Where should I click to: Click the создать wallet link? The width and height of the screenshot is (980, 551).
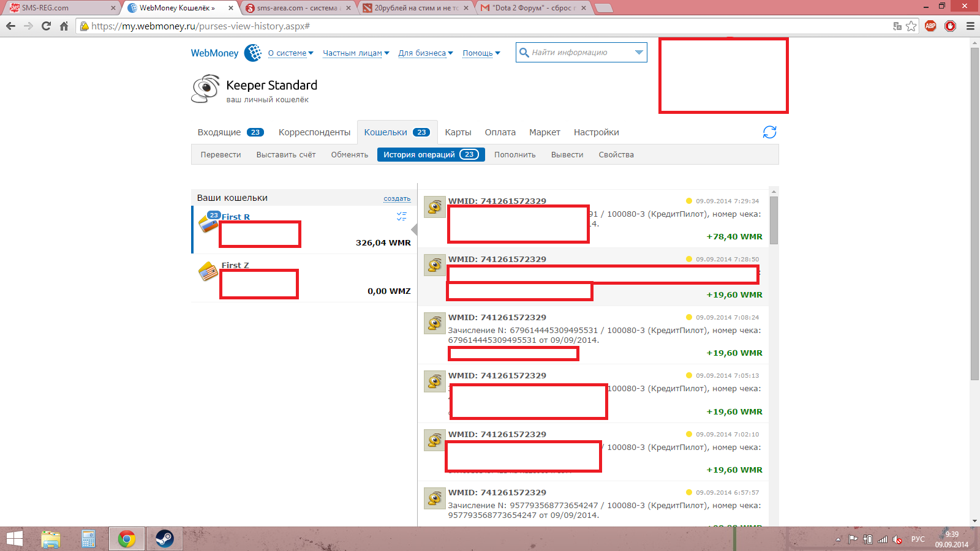coord(397,198)
